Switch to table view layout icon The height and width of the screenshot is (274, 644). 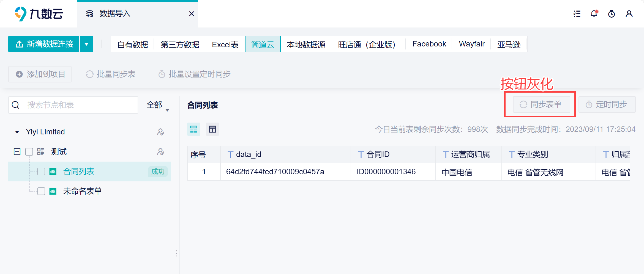click(x=212, y=129)
